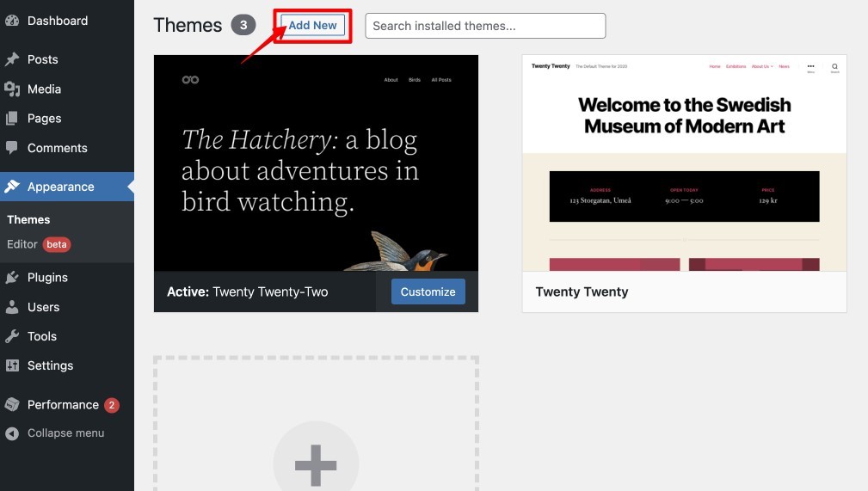Go to the Media menu
868x491 pixels.
(67, 89)
